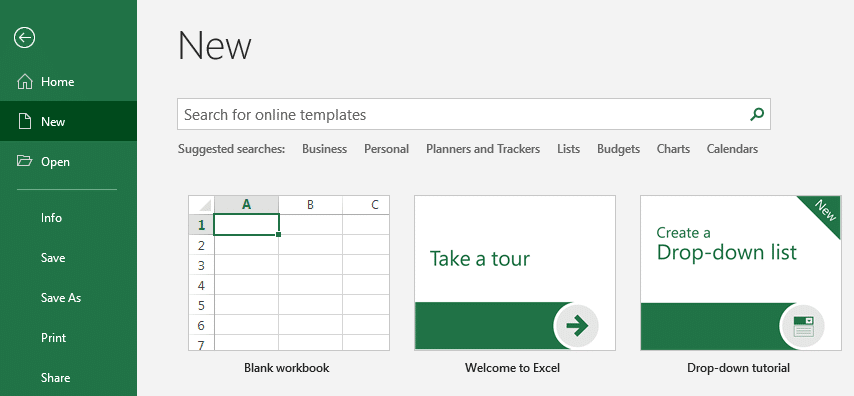Open the Blank workbook thumbnail

point(289,273)
